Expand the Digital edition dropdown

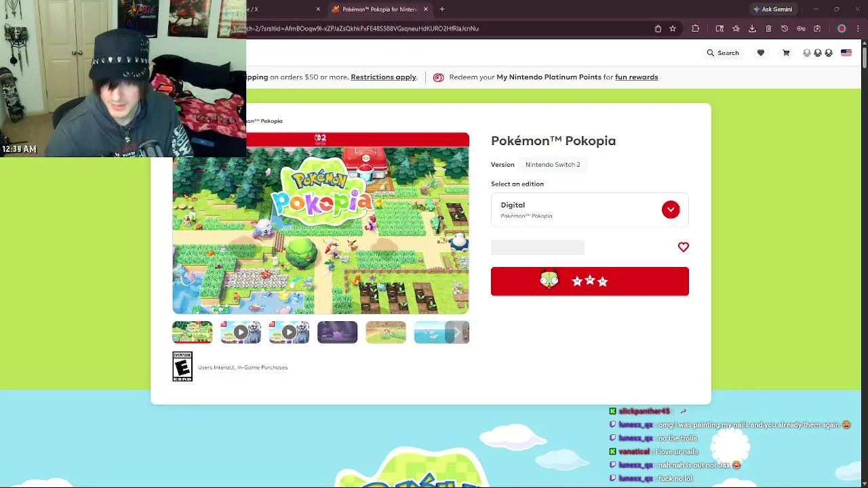pos(671,209)
